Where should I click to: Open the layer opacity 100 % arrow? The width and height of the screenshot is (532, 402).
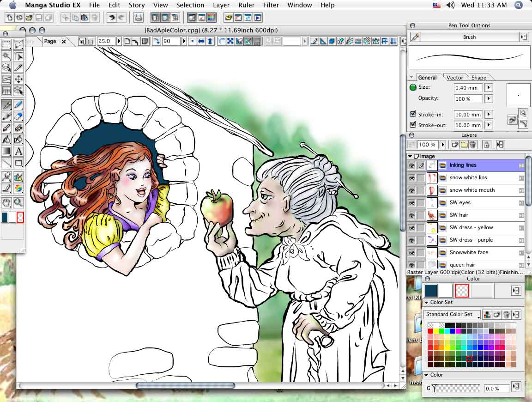tap(443, 145)
